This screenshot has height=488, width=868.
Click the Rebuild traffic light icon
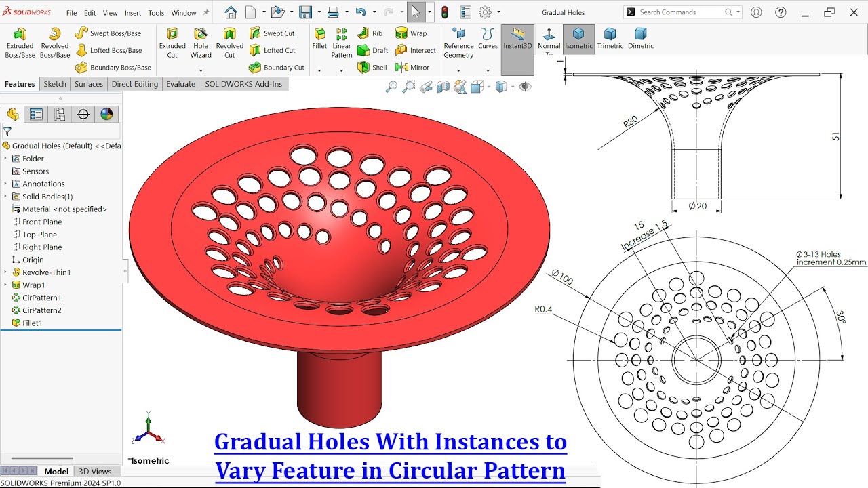(x=445, y=12)
